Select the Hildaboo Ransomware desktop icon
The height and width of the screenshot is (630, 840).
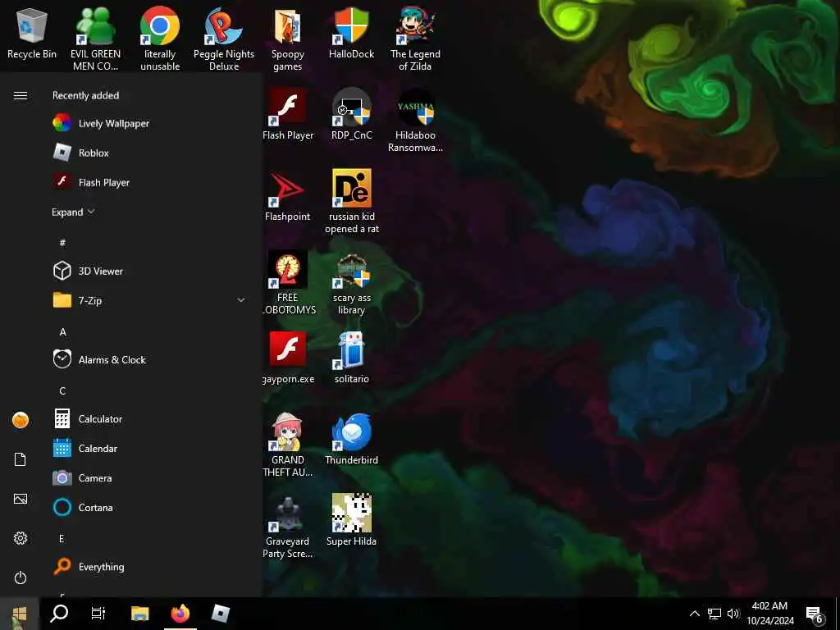(x=415, y=120)
